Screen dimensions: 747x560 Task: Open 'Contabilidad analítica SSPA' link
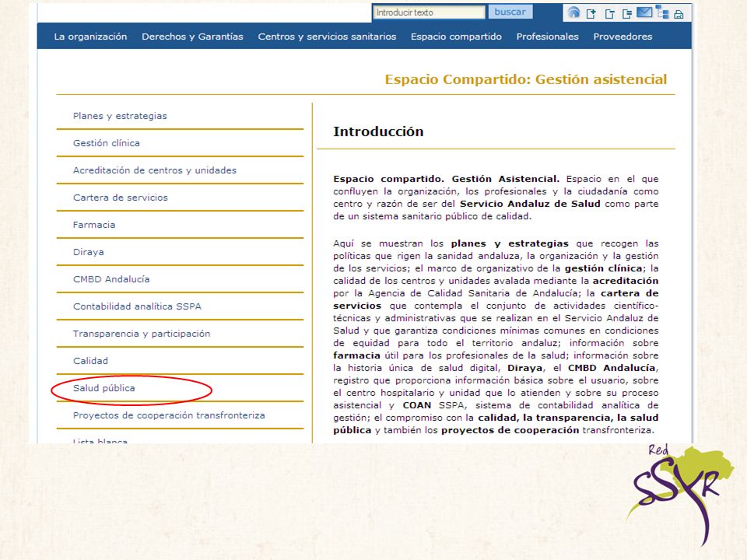coord(137,306)
